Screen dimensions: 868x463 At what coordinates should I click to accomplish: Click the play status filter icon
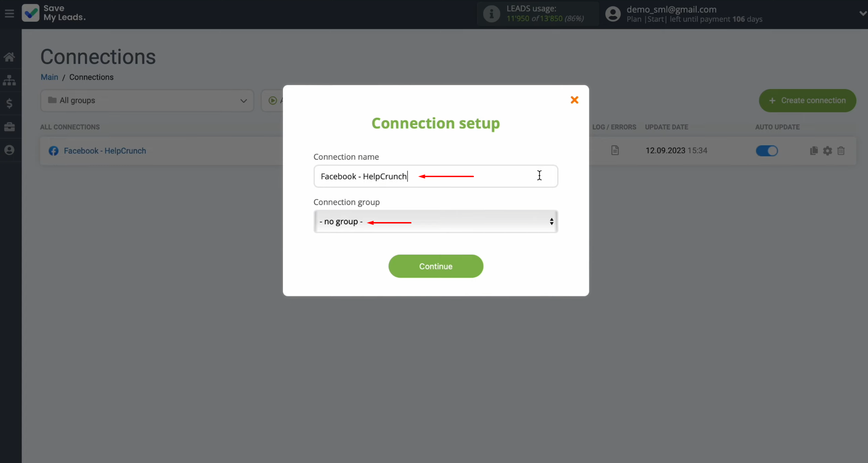point(272,100)
